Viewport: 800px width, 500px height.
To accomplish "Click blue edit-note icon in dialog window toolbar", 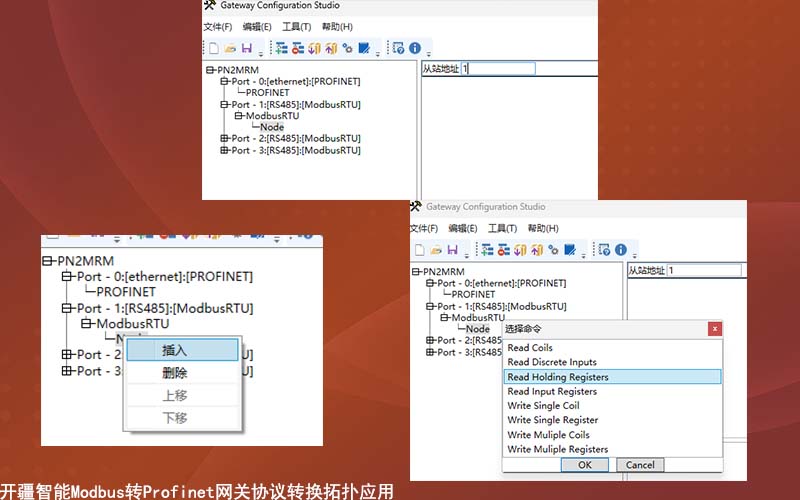I will tap(570, 249).
